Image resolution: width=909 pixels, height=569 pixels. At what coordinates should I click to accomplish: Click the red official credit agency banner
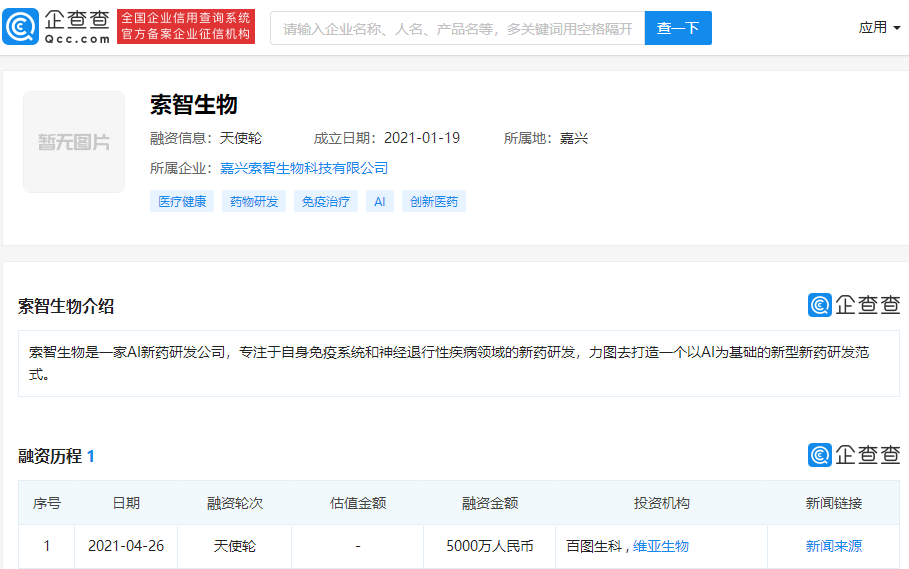coord(186,27)
